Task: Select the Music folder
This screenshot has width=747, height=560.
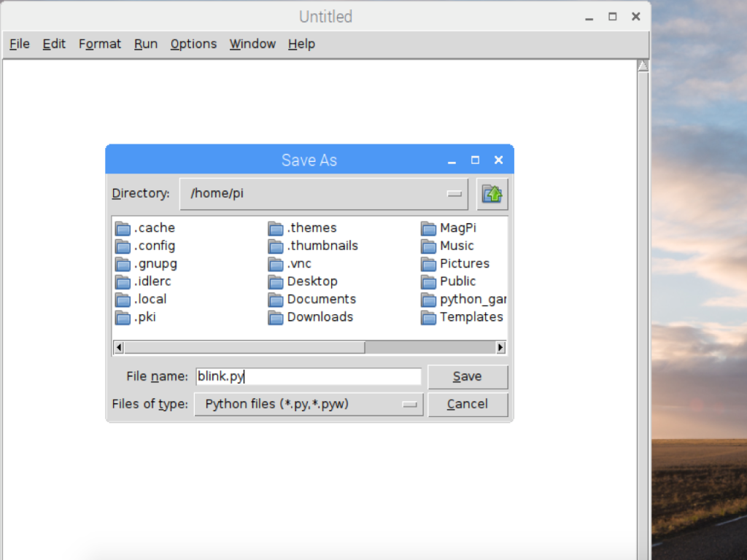Action: coord(447,246)
